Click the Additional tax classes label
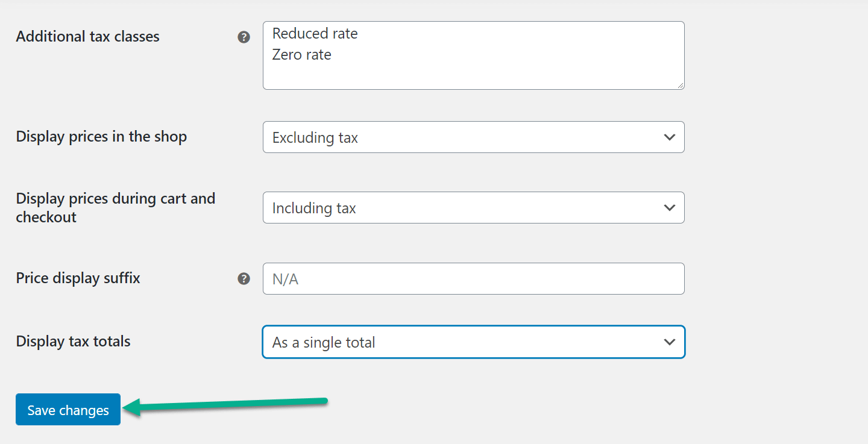The height and width of the screenshot is (444, 868). (88, 37)
